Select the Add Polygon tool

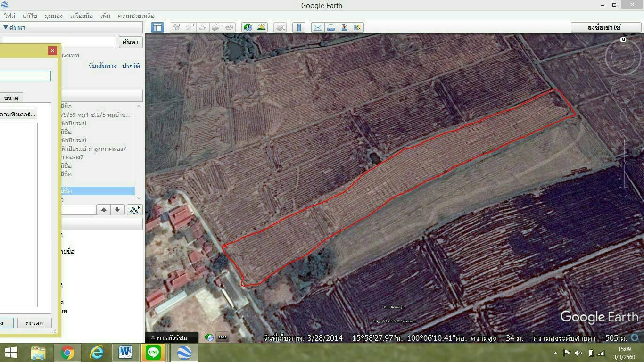[190, 27]
